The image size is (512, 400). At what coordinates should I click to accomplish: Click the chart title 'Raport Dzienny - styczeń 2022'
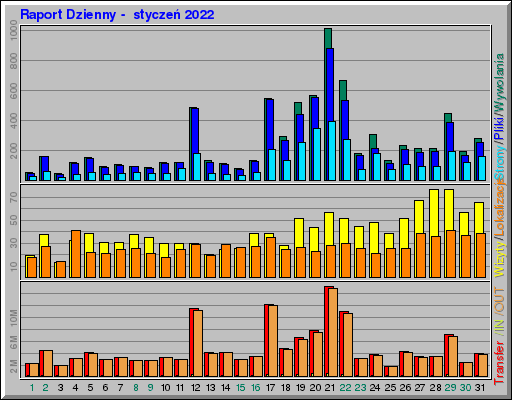point(117,15)
